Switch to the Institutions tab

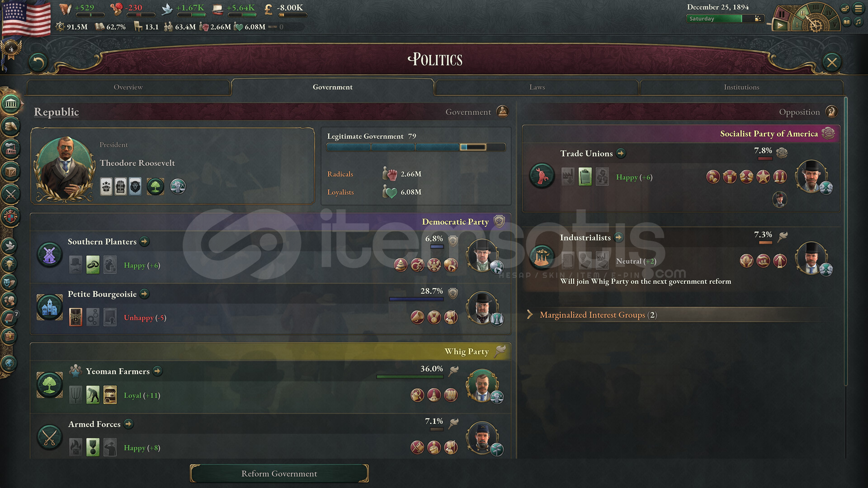tap(741, 87)
